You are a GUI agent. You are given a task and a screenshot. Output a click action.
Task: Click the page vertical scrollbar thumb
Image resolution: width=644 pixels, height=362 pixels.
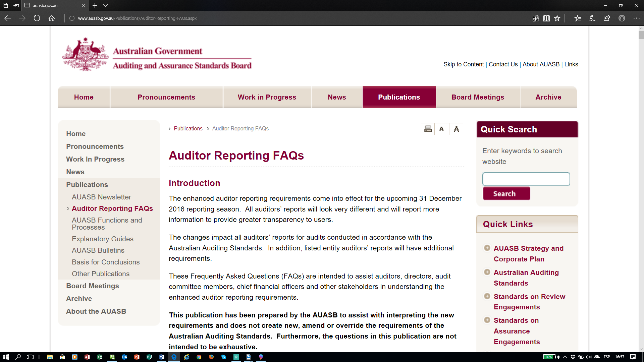(641, 35)
